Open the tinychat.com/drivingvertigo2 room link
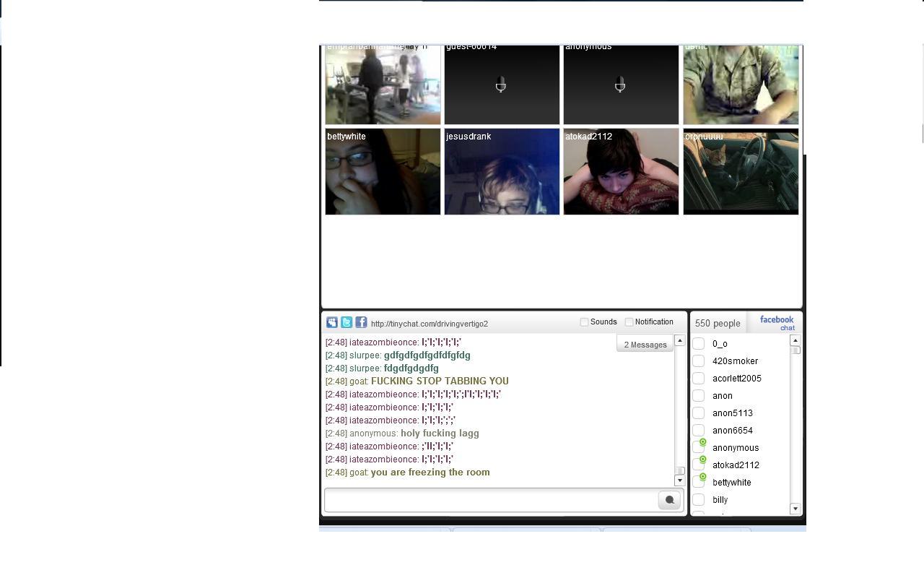Screen dimensions: 924x578 coord(430,324)
